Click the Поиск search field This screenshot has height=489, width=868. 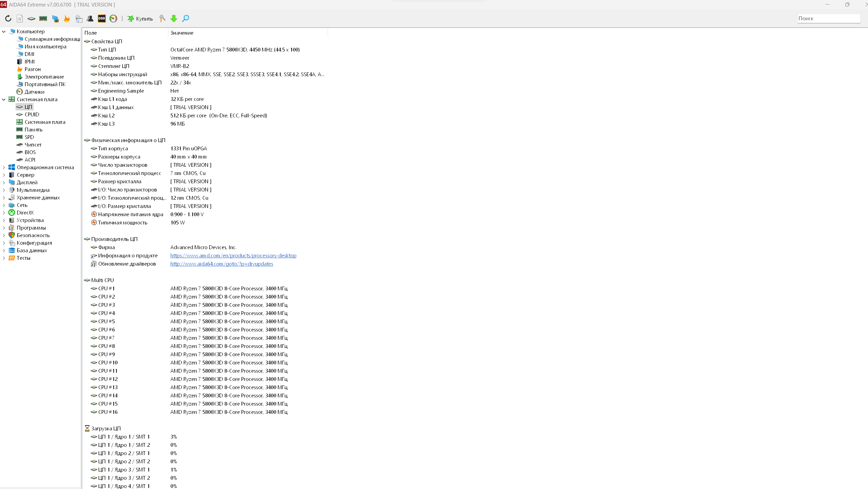[829, 19]
